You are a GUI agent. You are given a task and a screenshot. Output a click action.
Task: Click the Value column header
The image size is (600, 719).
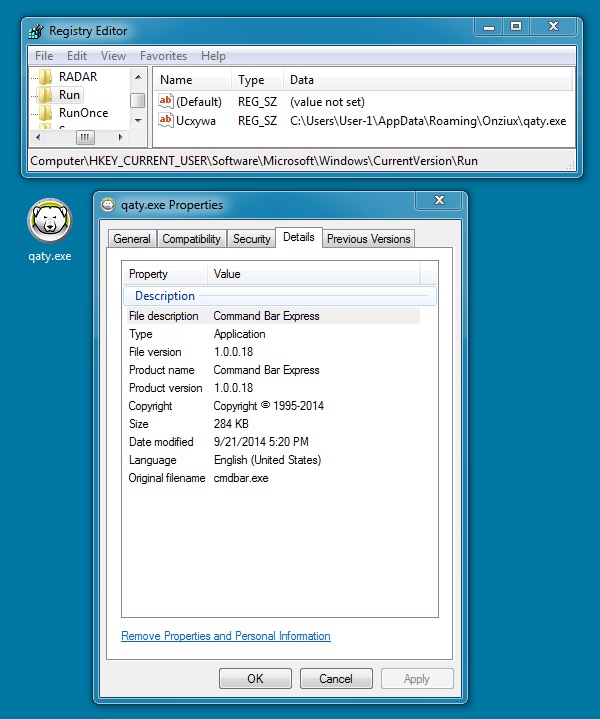coord(314,274)
